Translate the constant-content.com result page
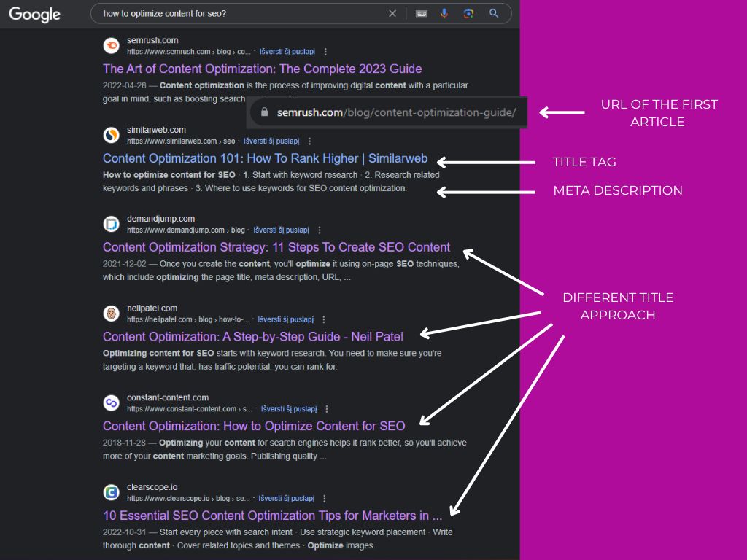747x560 pixels. point(289,409)
